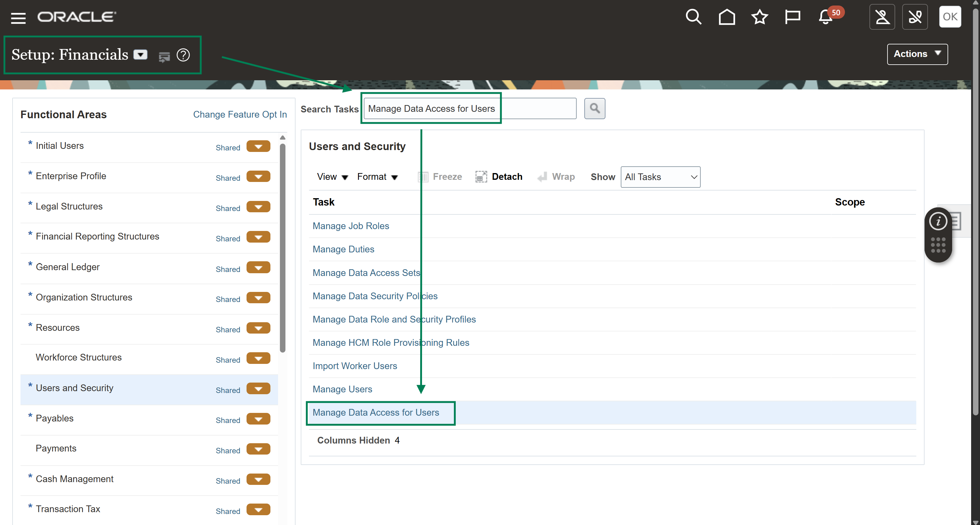Image resolution: width=980 pixels, height=525 pixels.
Task: Open the hamburger navigator menu
Action: click(x=18, y=17)
